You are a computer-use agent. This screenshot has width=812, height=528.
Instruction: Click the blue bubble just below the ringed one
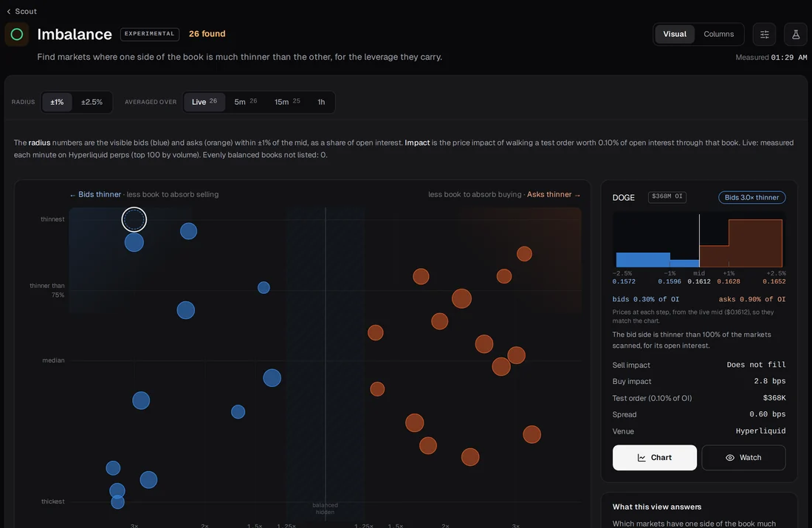click(x=134, y=242)
